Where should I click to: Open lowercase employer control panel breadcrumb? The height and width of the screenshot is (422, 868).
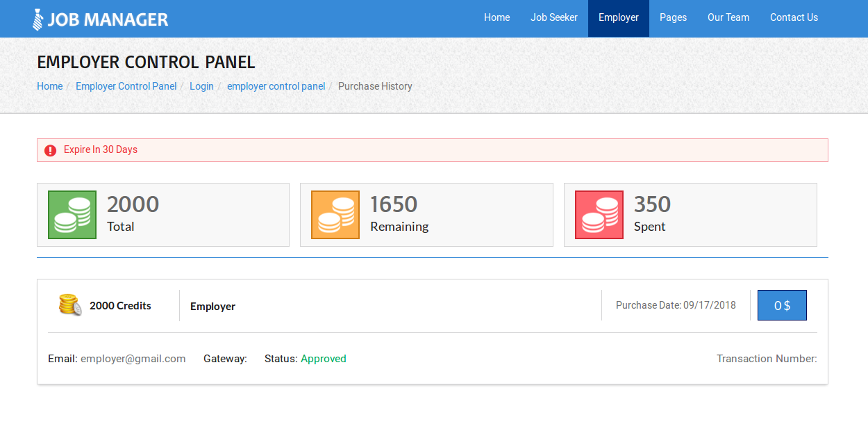click(276, 86)
